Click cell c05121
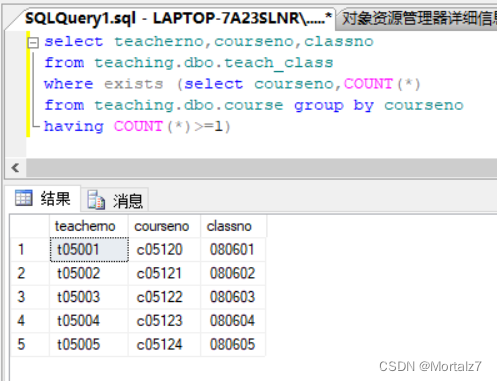 (x=164, y=273)
